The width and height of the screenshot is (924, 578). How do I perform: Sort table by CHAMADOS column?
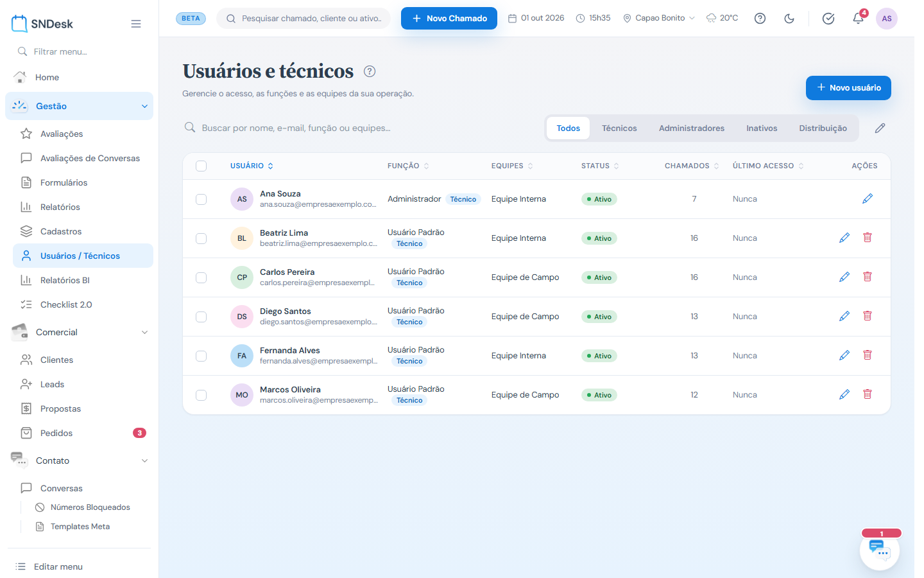click(x=692, y=166)
